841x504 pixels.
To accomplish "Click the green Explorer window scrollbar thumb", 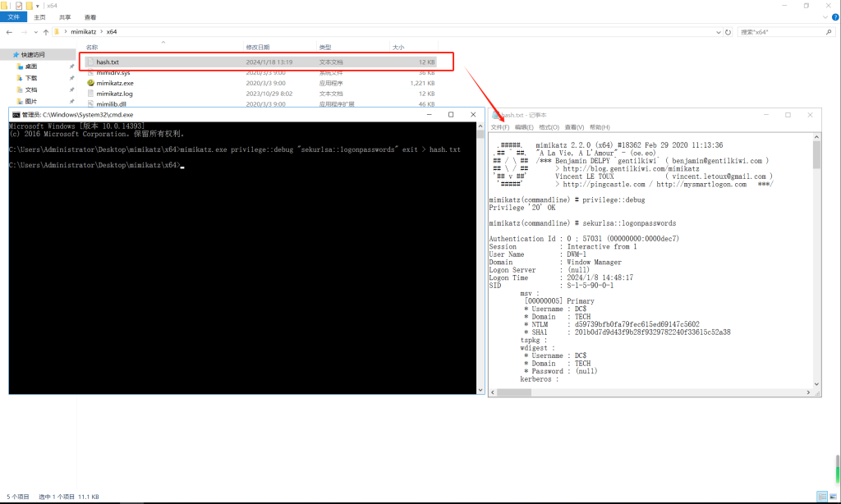I will (x=838, y=474).
